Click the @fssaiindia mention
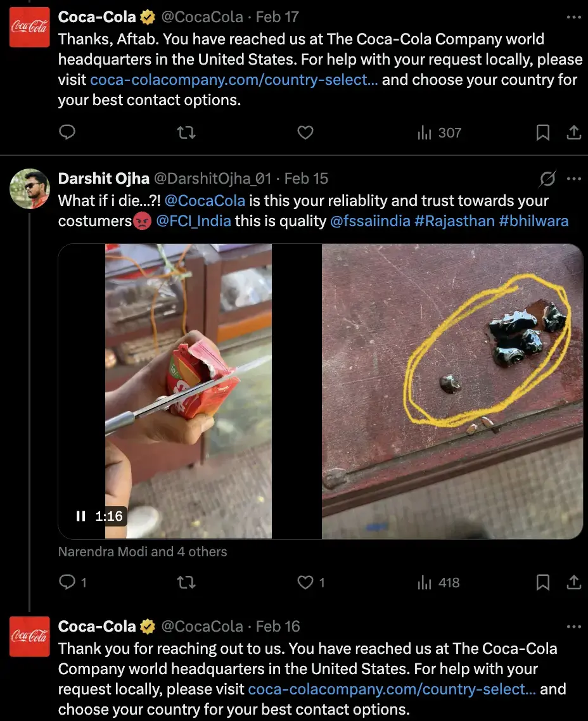 click(370, 221)
